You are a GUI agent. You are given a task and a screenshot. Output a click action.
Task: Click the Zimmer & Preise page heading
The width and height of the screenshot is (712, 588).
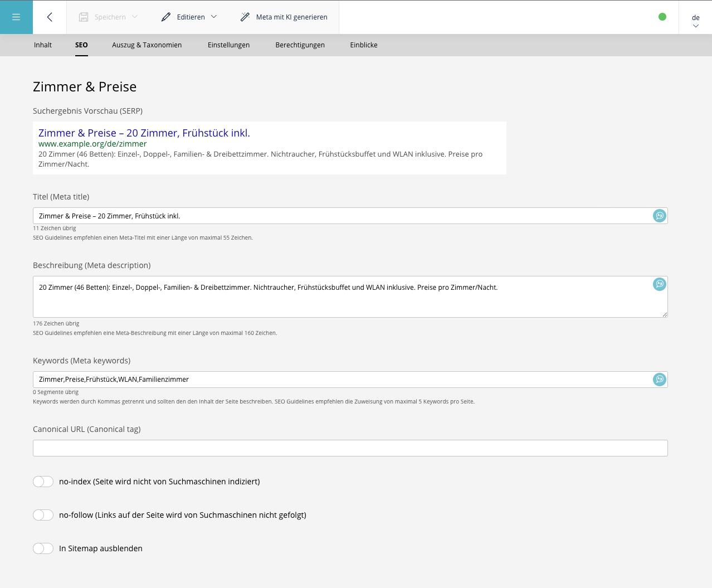(85, 87)
